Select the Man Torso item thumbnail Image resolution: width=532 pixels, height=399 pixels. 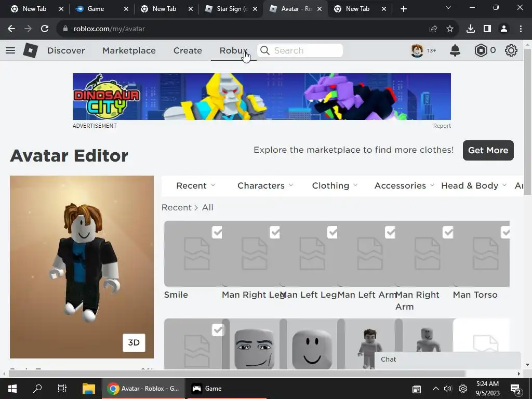pyautogui.click(x=482, y=254)
